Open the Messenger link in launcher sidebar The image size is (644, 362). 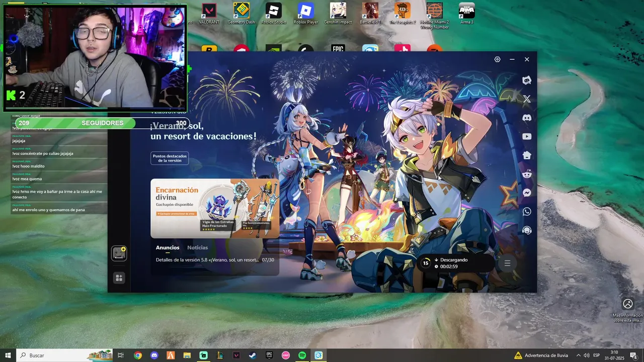527,193
